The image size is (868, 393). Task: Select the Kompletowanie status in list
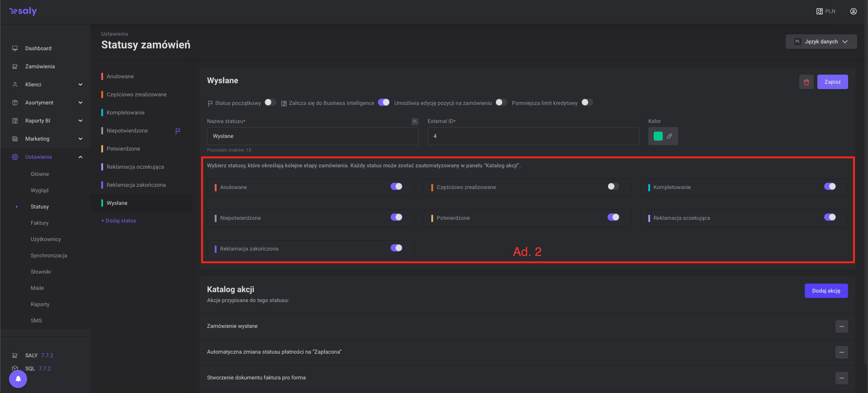coord(126,113)
